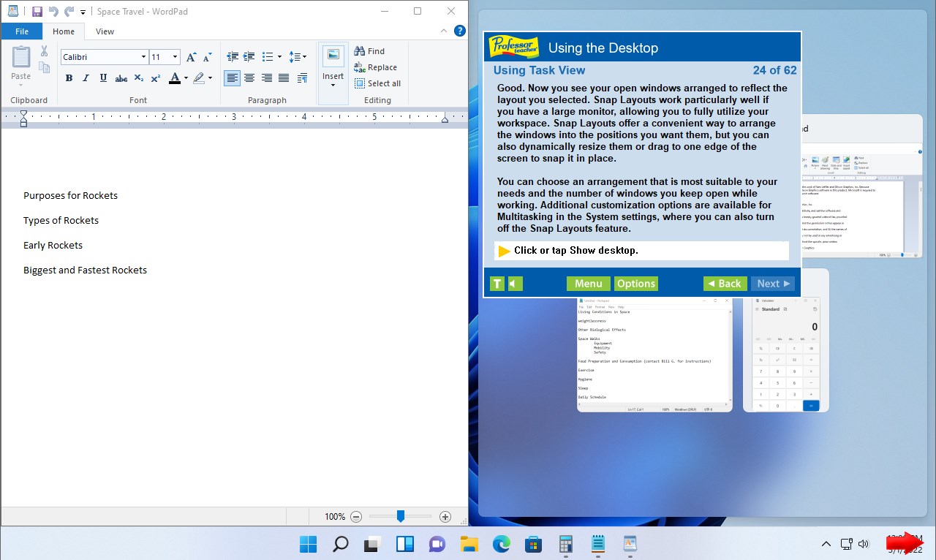The width and height of the screenshot is (936, 560).
Task: Open Customize Quick Access Toolbar arrow
Action: (83, 12)
